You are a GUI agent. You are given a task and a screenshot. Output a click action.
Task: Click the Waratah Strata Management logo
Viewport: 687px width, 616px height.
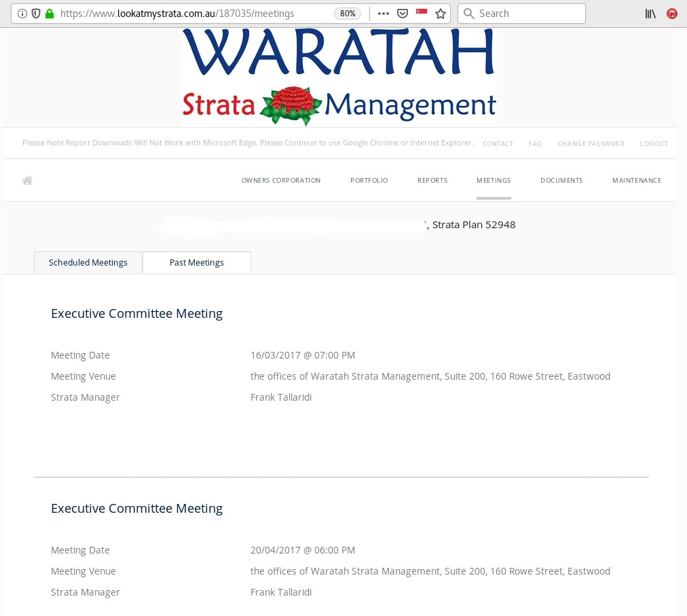(x=339, y=77)
